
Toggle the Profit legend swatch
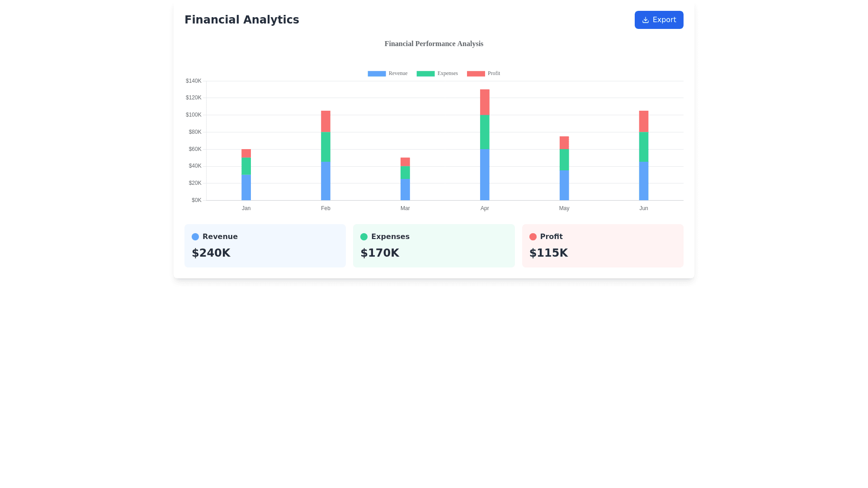476,74
